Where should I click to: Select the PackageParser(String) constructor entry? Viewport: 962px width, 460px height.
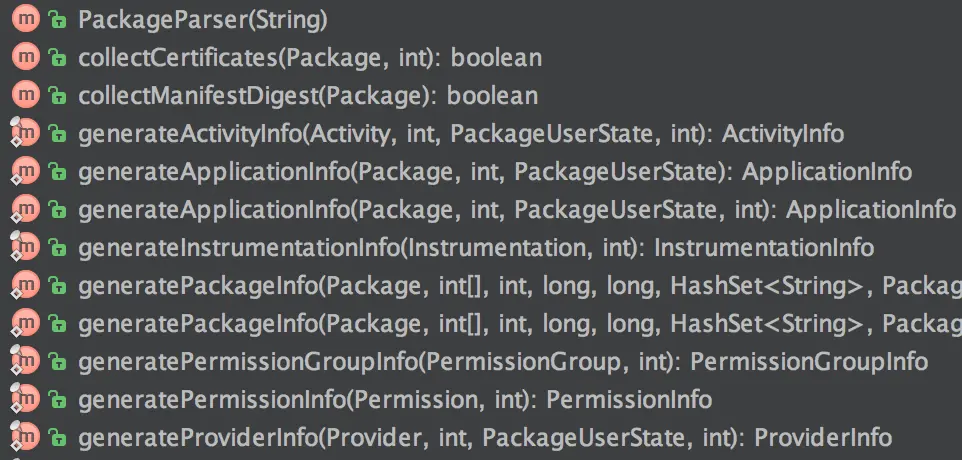202,20
